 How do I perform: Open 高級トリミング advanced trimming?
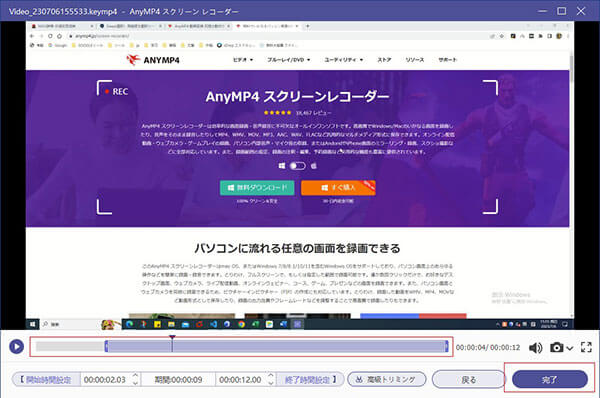click(387, 380)
